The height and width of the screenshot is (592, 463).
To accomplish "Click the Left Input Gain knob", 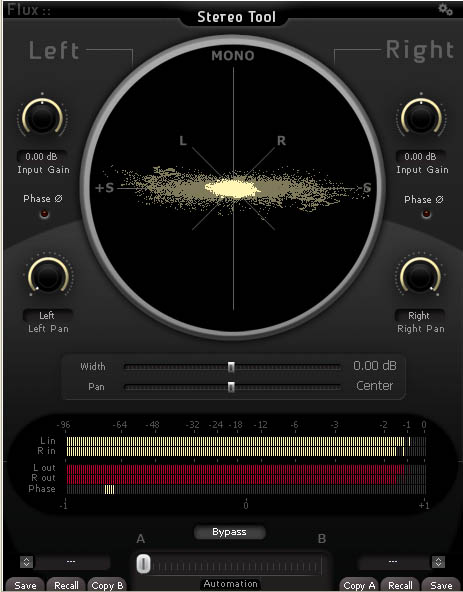I will tap(42, 117).
